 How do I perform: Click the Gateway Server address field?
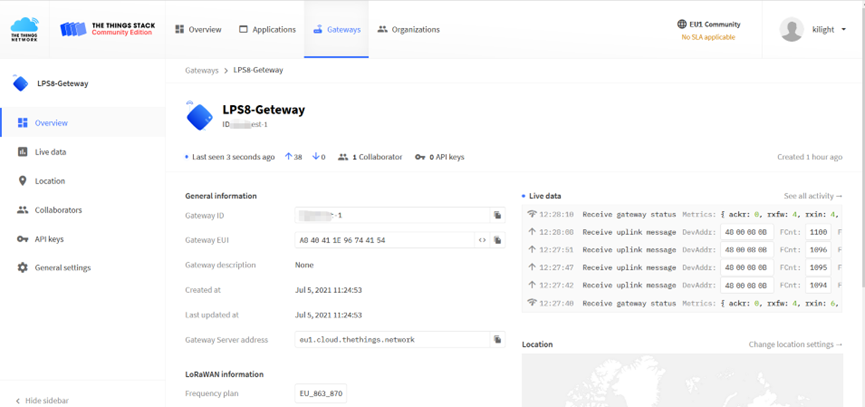[x=393, y=340]
